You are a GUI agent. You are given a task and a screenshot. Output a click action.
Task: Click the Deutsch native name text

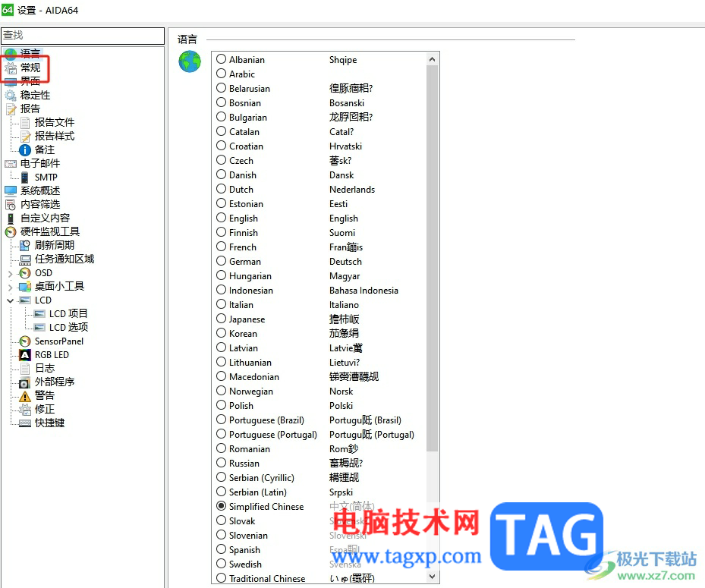[345, 262]
